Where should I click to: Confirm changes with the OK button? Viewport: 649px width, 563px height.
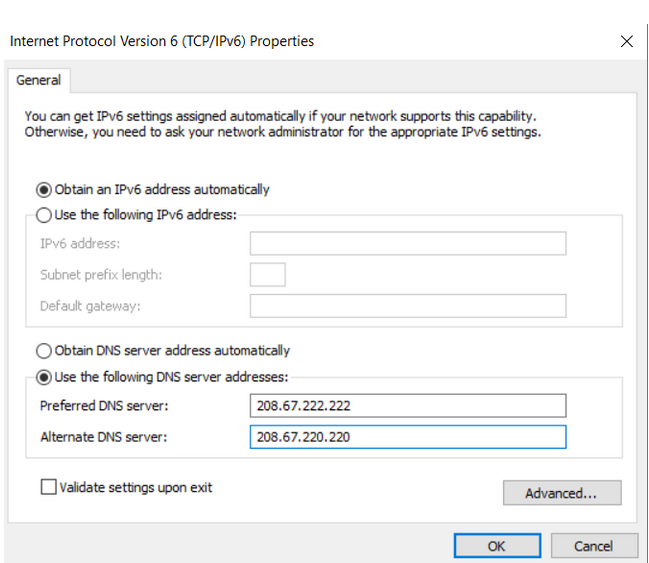pyautogui.click(x=497, y=546)
